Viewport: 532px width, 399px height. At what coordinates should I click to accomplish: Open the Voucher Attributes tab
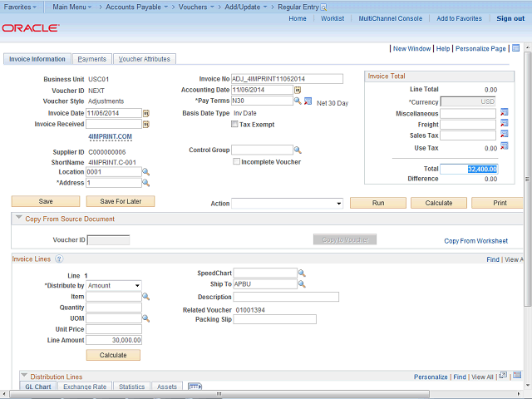click(x=144, y=59)
